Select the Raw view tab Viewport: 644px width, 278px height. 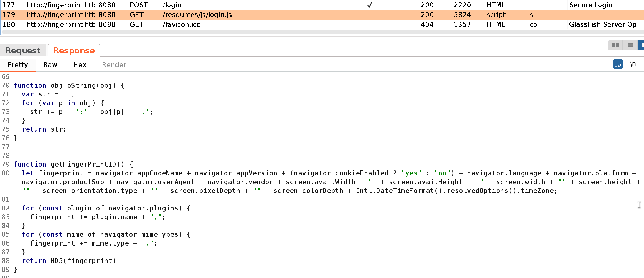click(50, 65)
